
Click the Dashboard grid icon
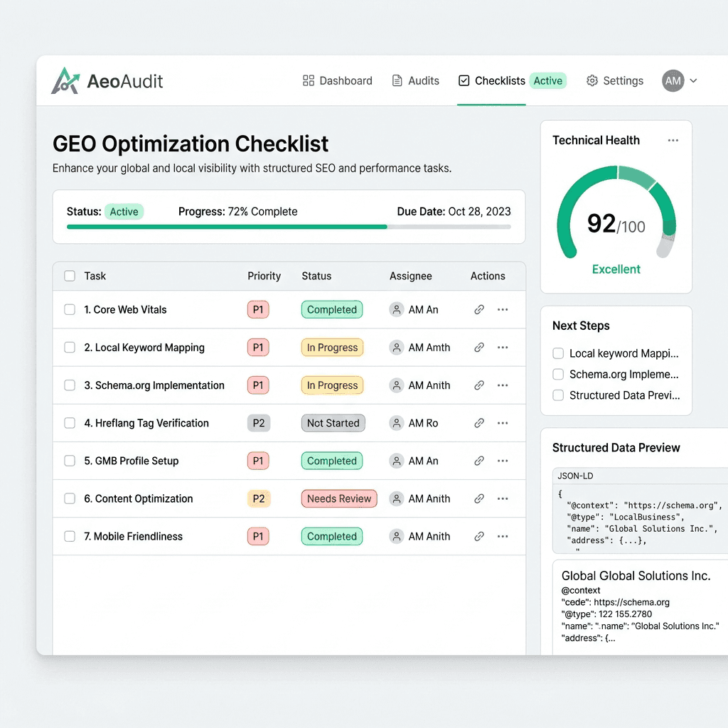pos(309,81)
